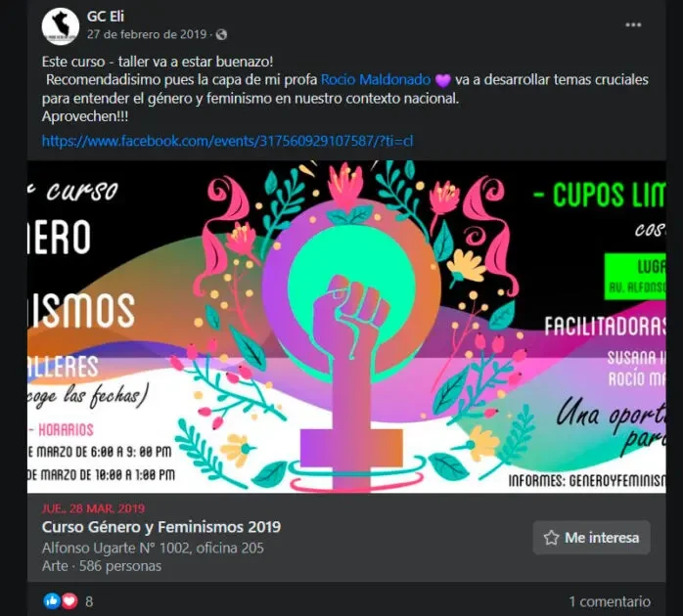The width and height of the screenshot is (683, 616).
Task: Click the blue like reaction icon
Action: pyautogui.click(x=52, y=601)
